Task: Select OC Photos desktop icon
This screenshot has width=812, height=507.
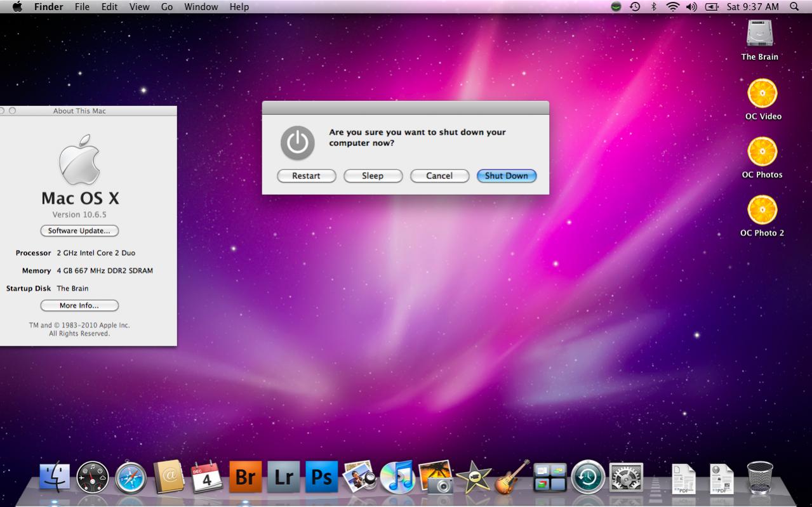Action: pos(762,152)
